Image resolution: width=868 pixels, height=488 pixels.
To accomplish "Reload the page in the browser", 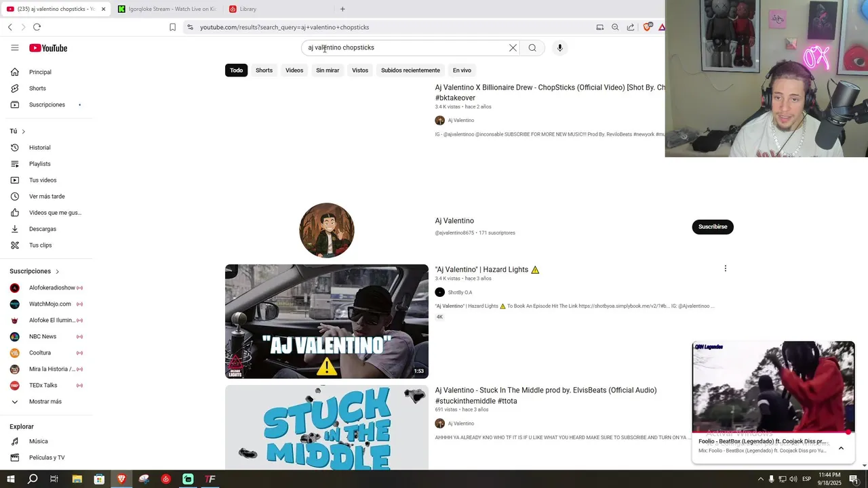I will 37,27.
